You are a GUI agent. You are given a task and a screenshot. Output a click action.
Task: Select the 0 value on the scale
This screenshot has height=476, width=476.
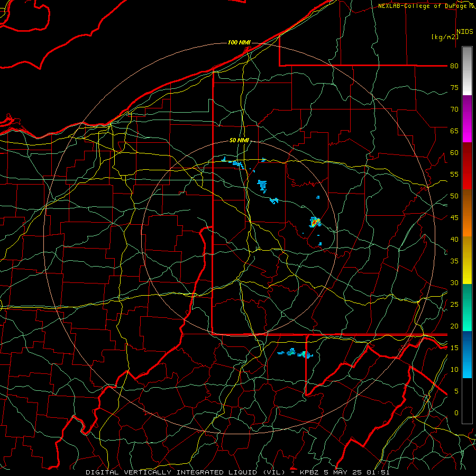click(456, 413)
